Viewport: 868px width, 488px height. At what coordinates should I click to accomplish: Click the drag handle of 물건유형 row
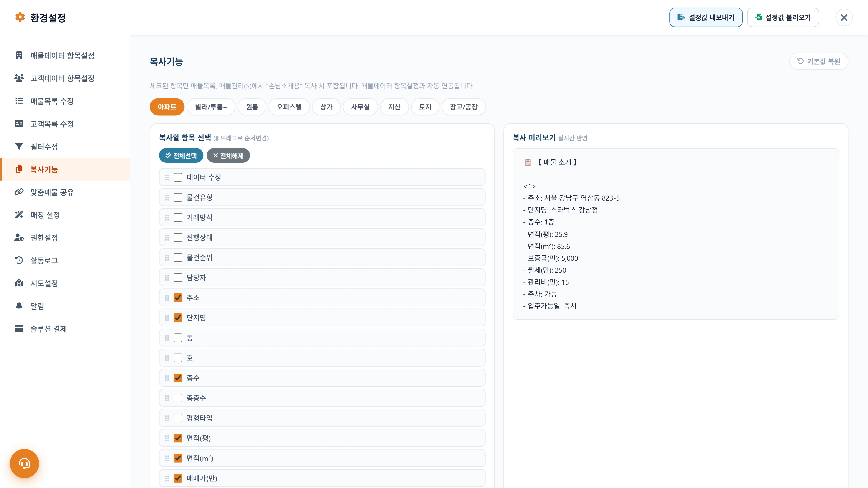coord(167,197)
